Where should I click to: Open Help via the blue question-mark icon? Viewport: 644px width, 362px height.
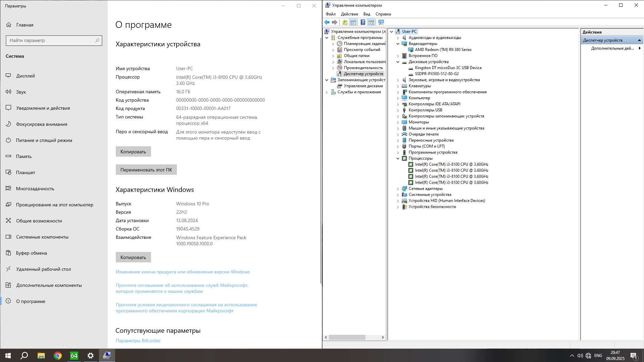pyautogui.click(x=363, y=22)
